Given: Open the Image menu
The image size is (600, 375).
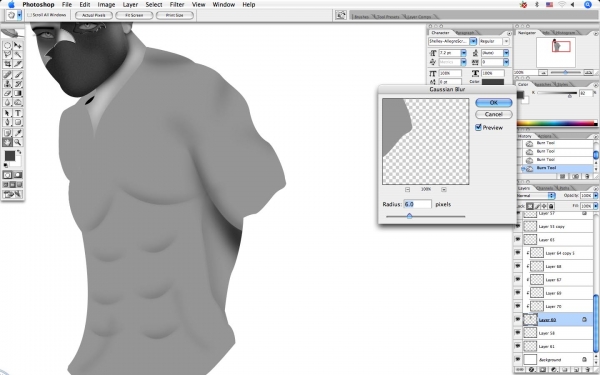Looking at the screenshot, I should 106,5.
